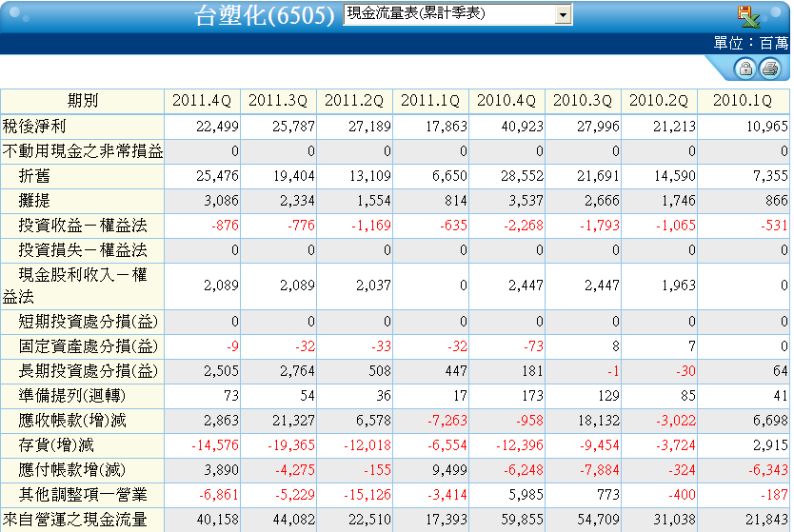Click the -15,126 other adjustments value
This screenshot has width=794, height=532.
[x=367, y=495]
